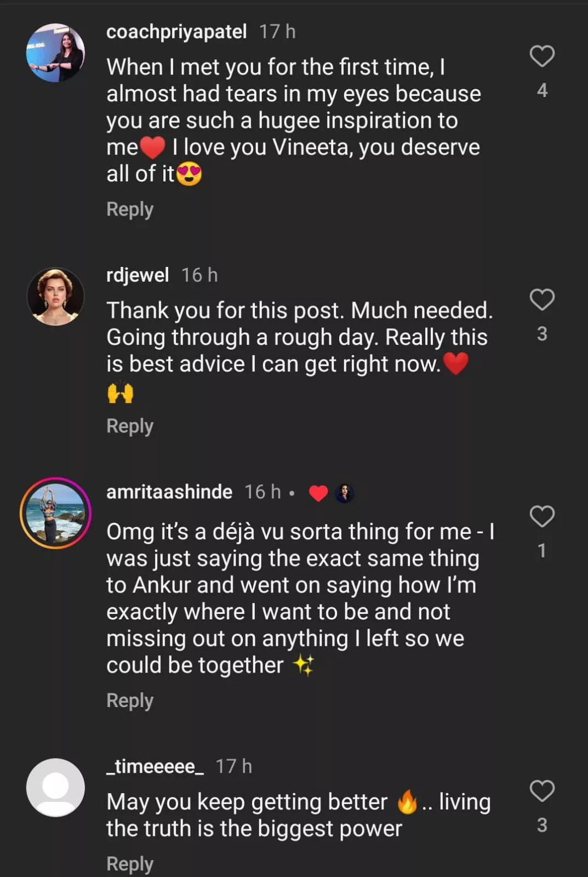The image size is (588, 877).
Task: Open rdjewel's profile avatar
Action: (55, 297)
